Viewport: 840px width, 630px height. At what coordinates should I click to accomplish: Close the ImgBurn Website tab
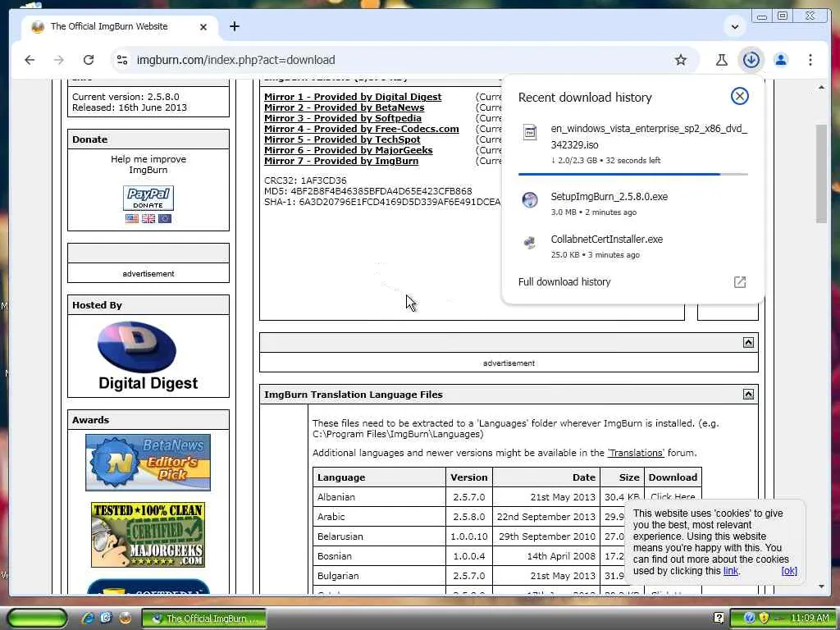[x=203, y=27]
